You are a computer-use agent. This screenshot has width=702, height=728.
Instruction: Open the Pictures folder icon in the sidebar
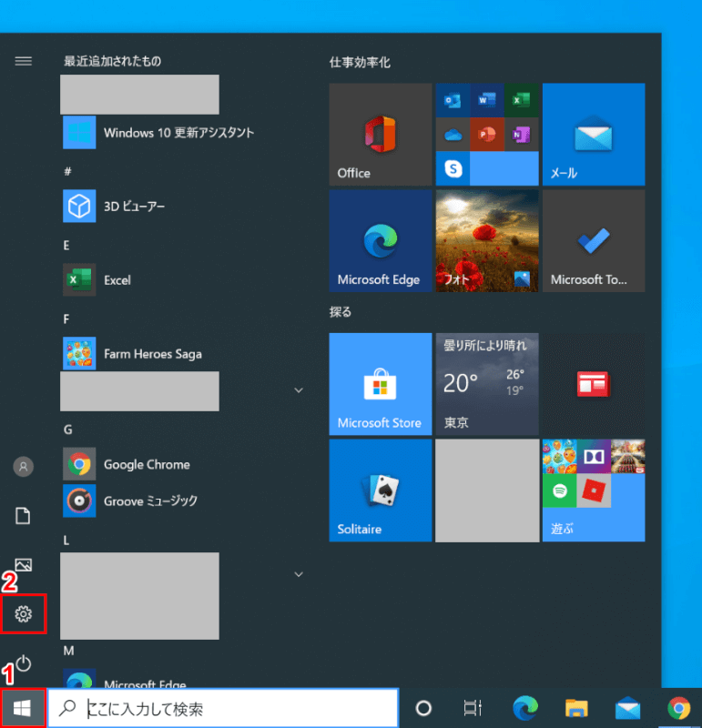point(24,564)
